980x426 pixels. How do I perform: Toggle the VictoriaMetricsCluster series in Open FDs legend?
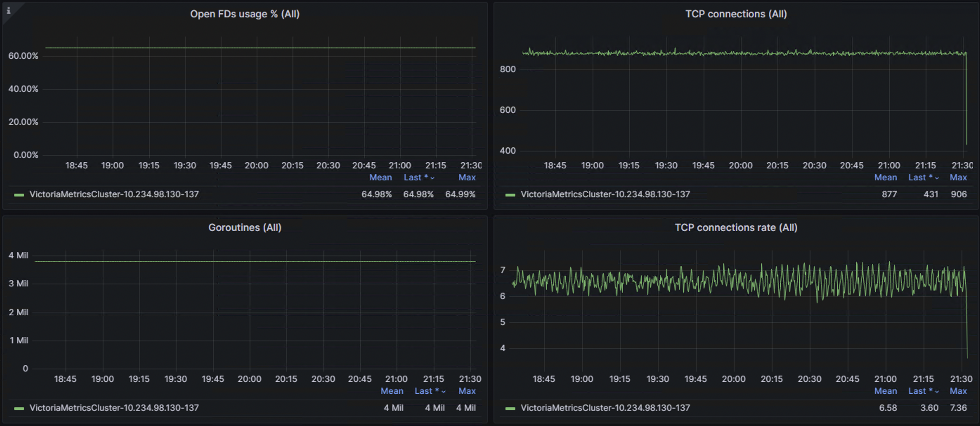point(114,194)
